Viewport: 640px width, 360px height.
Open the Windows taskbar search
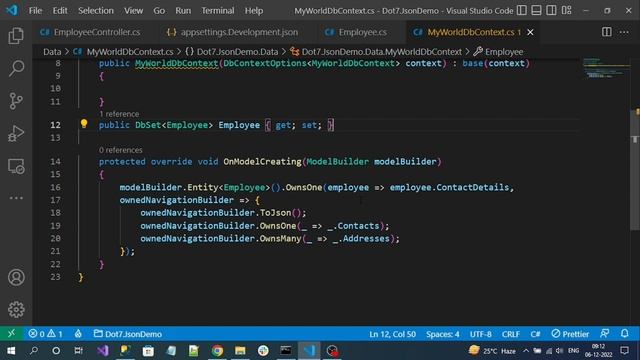(34, 351)
